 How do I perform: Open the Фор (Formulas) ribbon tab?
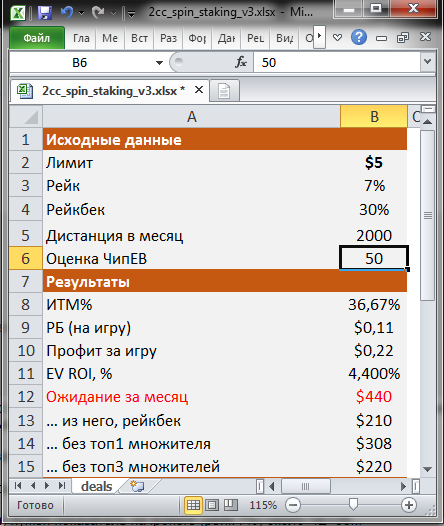tap(197, 38)
